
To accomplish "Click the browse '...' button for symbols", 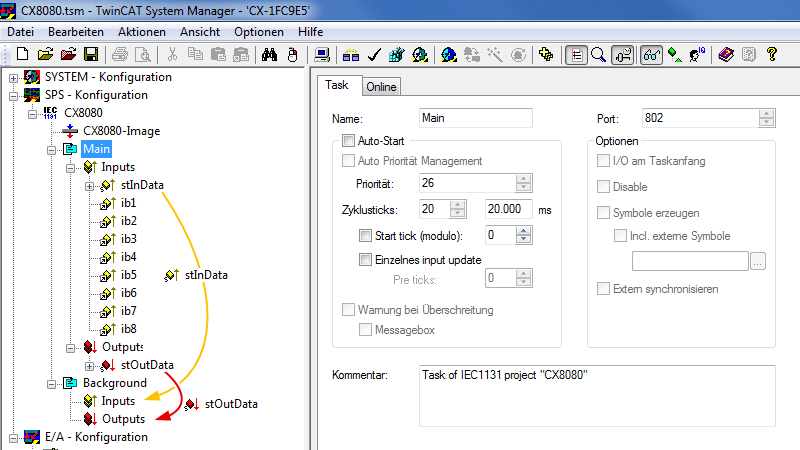I will click(x=758, y=261).
